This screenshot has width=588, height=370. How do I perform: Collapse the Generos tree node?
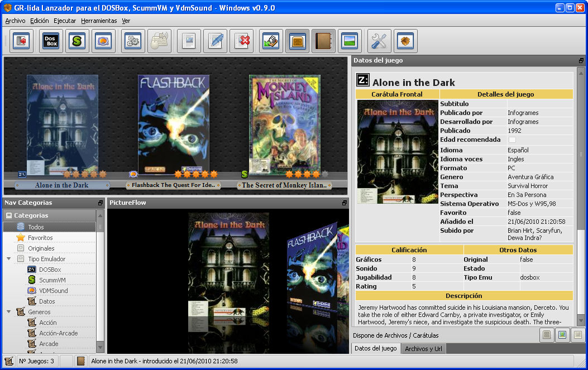[x=8, y=312]
